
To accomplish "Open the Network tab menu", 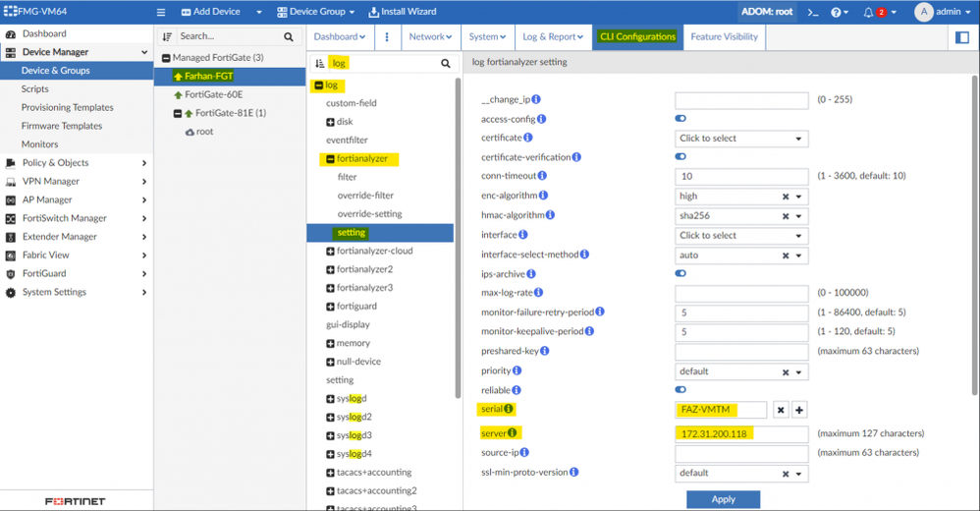I will coord(430,37).
